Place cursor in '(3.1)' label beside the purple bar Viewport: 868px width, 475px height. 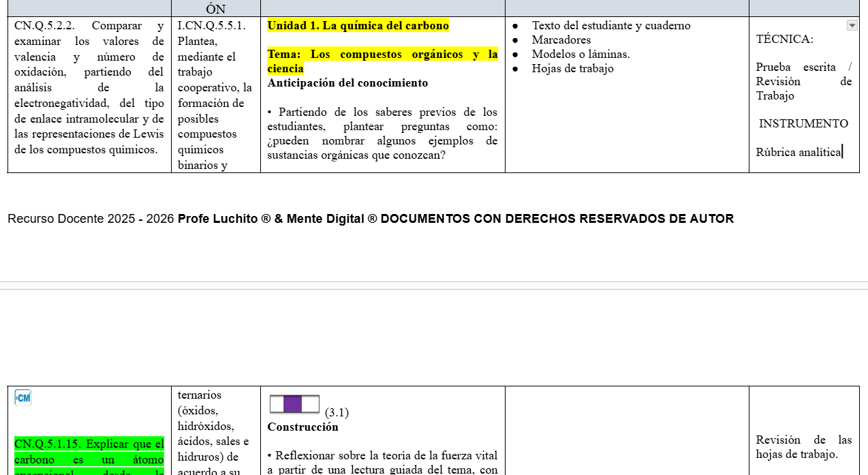pyautogui.click(x=337, y=412)
